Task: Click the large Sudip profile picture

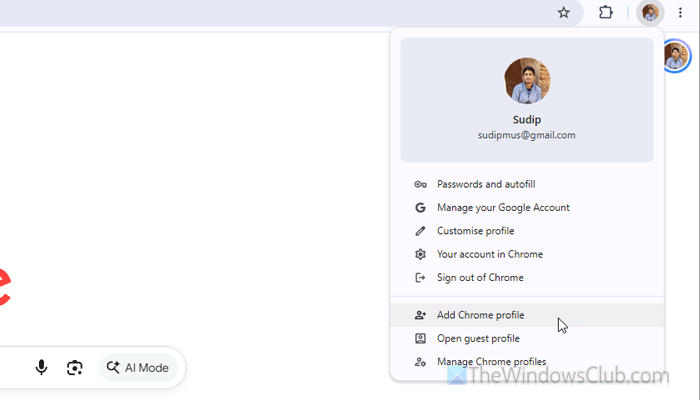Action: (527, 80)
